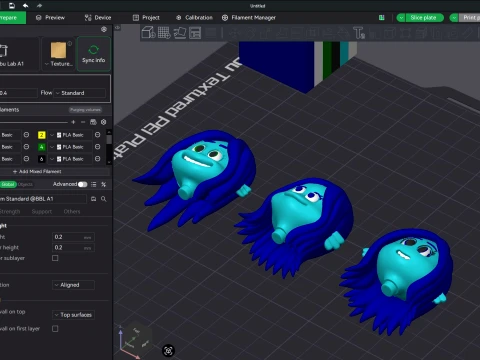The width and height of the screenshot is (480, 360).
Task: Select the Bambu Lab A1 printer card
Action: point(19,54)
